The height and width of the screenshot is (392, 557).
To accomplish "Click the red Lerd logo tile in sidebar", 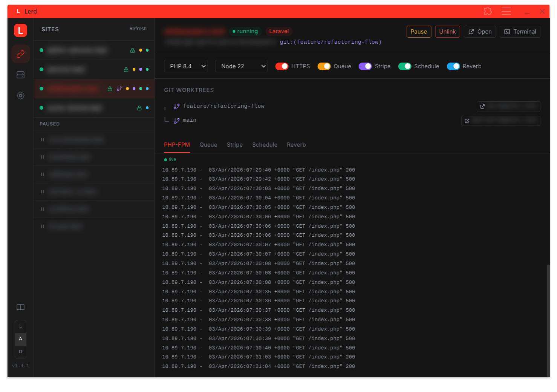I will coord(21,30).
